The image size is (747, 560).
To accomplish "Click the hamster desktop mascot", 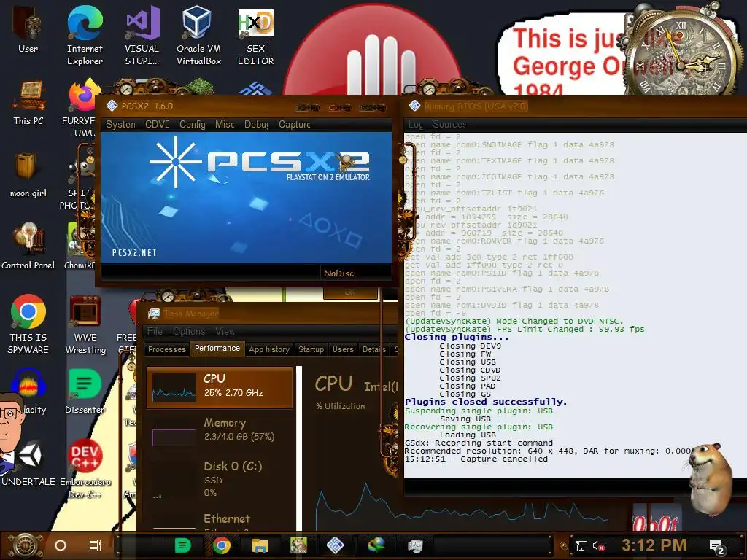I will (711, 478).
